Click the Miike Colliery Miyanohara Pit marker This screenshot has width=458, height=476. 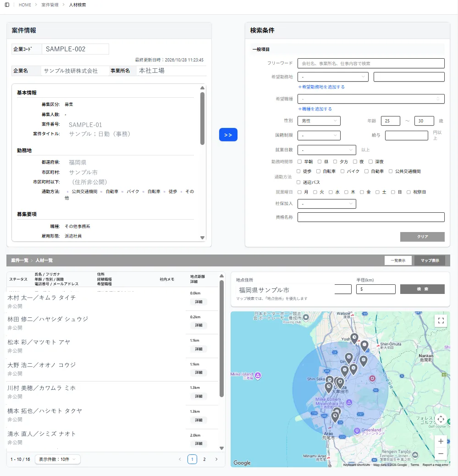[349, 403]
